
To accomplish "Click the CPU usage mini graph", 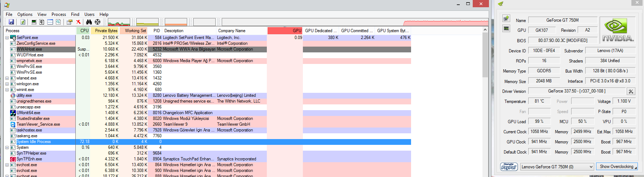I will [119, 22].
